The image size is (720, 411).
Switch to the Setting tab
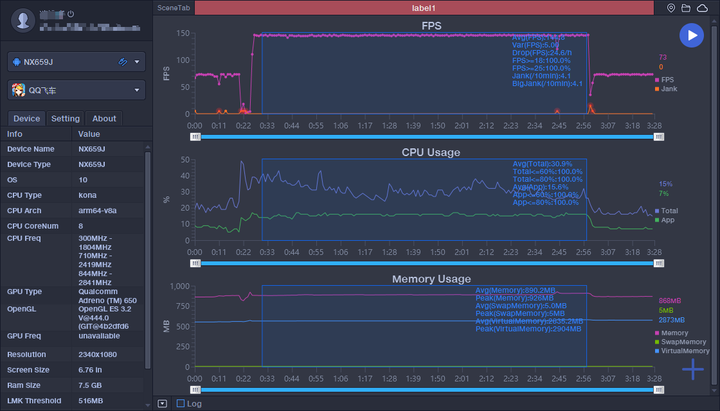pyautogui.click(x=65, y=119)
